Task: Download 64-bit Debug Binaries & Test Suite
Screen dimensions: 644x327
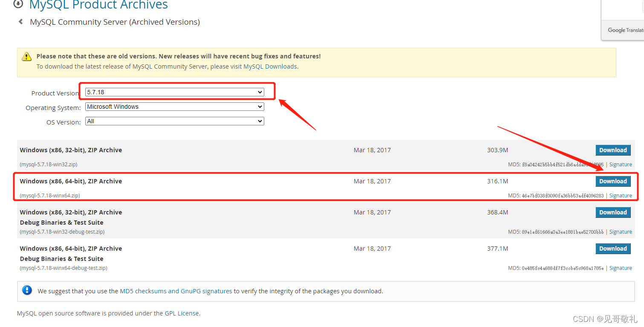Action: (613, 249)
